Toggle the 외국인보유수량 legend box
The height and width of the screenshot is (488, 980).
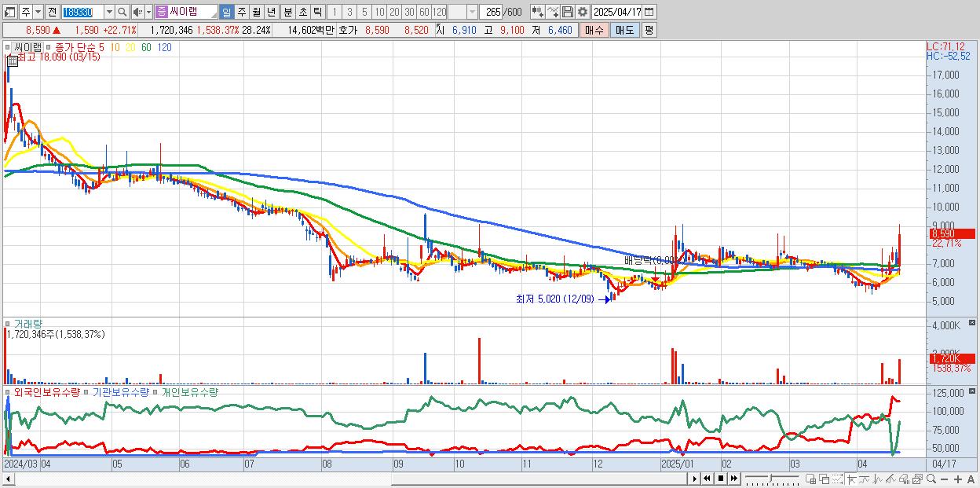pos(9,391)
